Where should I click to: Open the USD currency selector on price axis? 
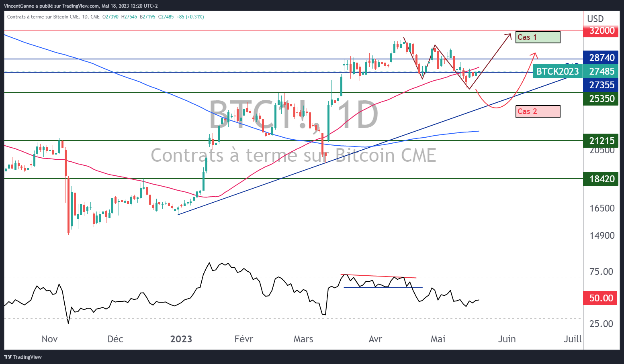[x=595, y=19]
